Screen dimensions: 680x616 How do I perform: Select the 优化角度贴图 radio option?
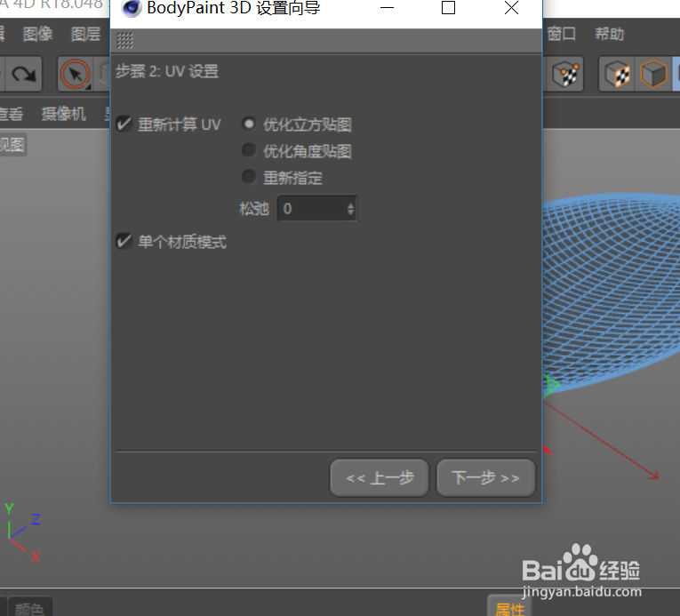(249, 151)
